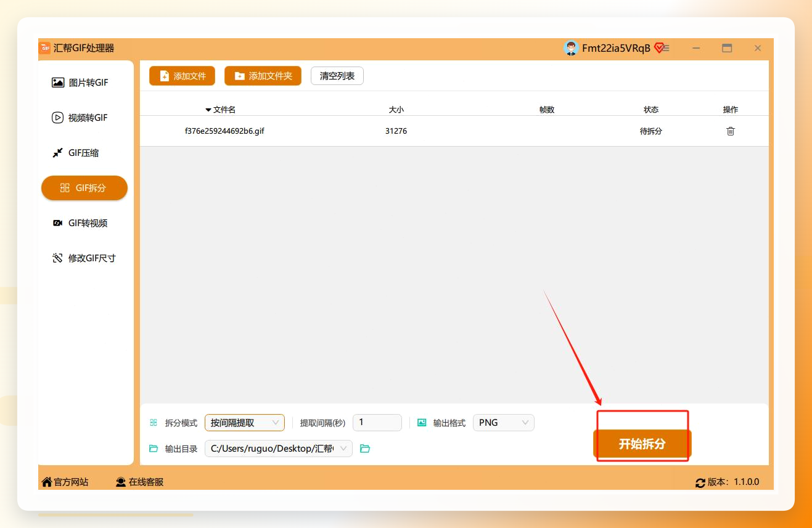Browse output folder with green folder icon
The height and width of the screenshot is (528, 812).
(x=365, y=449)
